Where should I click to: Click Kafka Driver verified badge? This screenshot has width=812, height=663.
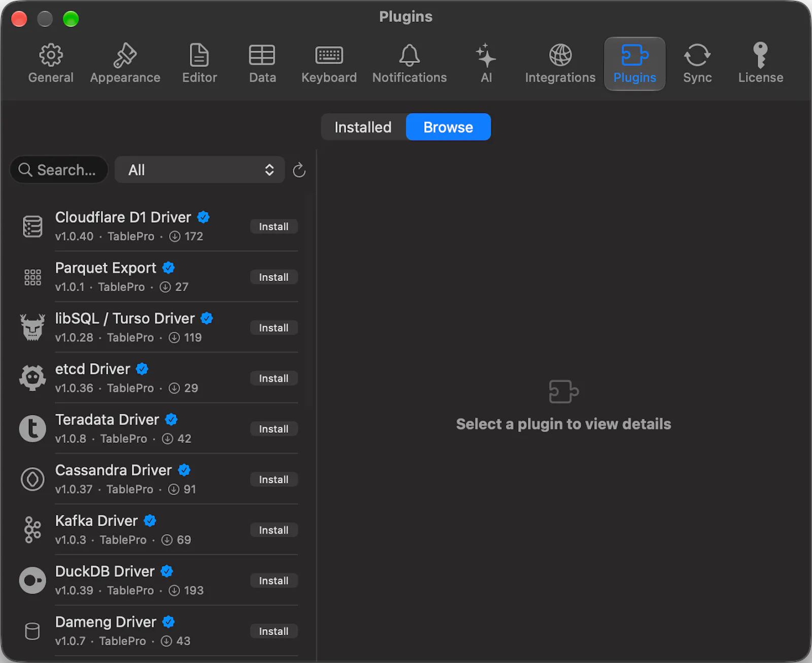150,520
